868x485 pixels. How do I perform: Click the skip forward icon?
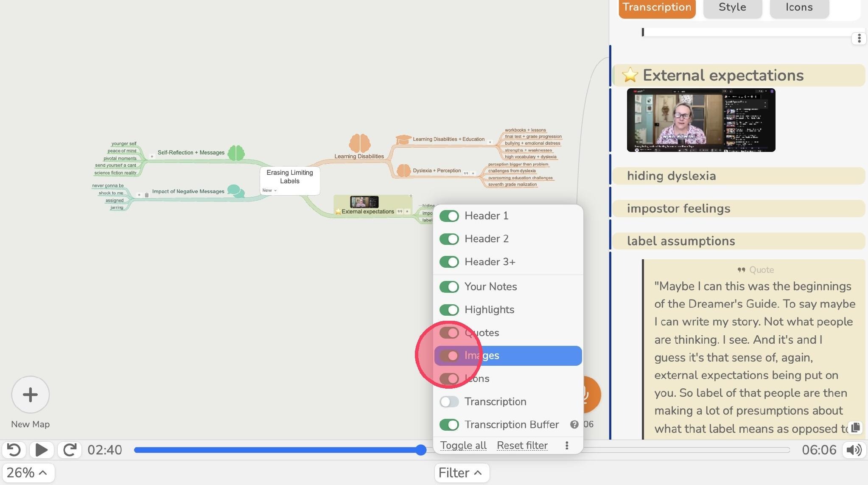tap(70, 450)
